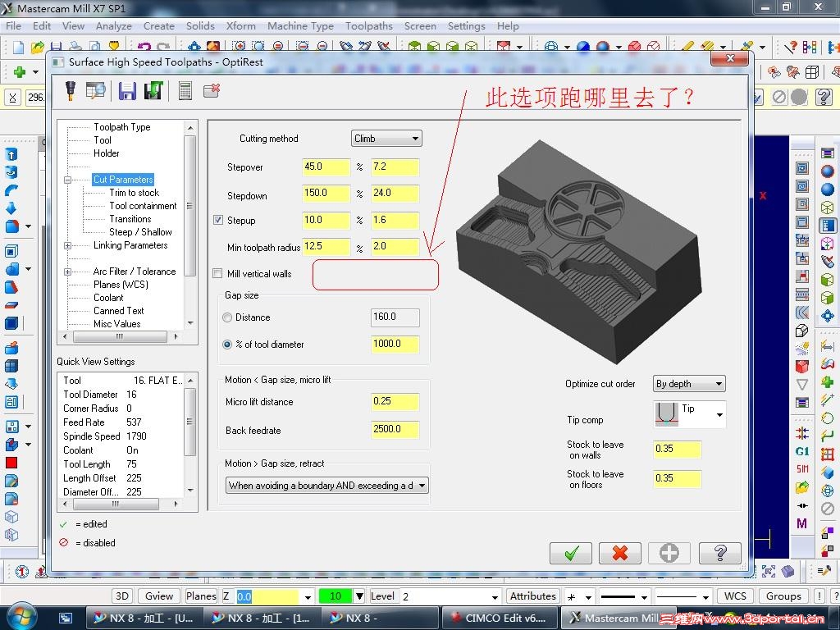Click the 3D toggle button in status bar
Image resolution: width=840 pixels, height=630 pixels.
point(122,596)
